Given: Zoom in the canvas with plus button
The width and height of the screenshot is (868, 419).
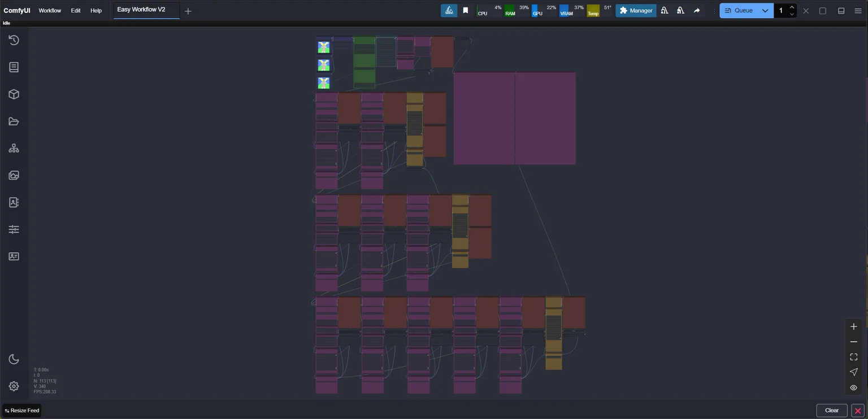Looking at the screenshot, I should [853, 327].
